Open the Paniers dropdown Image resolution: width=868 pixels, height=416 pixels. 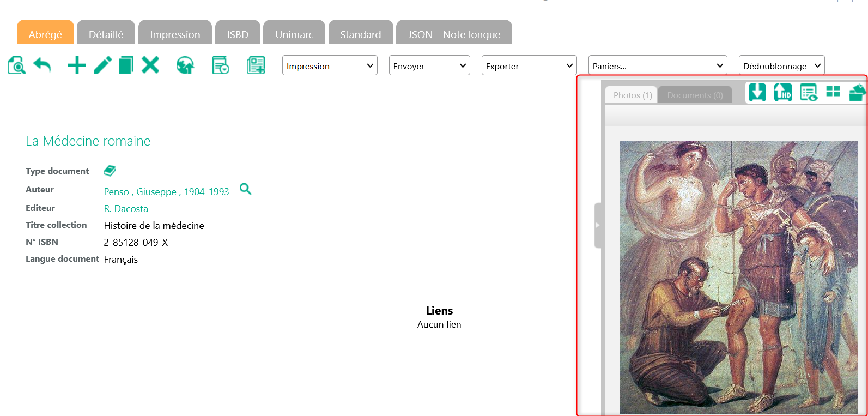pos(658,65)
